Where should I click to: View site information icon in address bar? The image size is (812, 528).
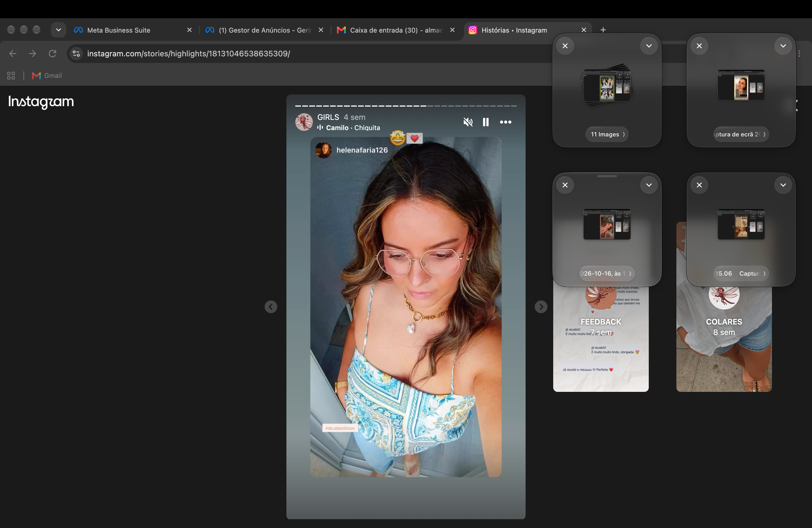point(77,54)
